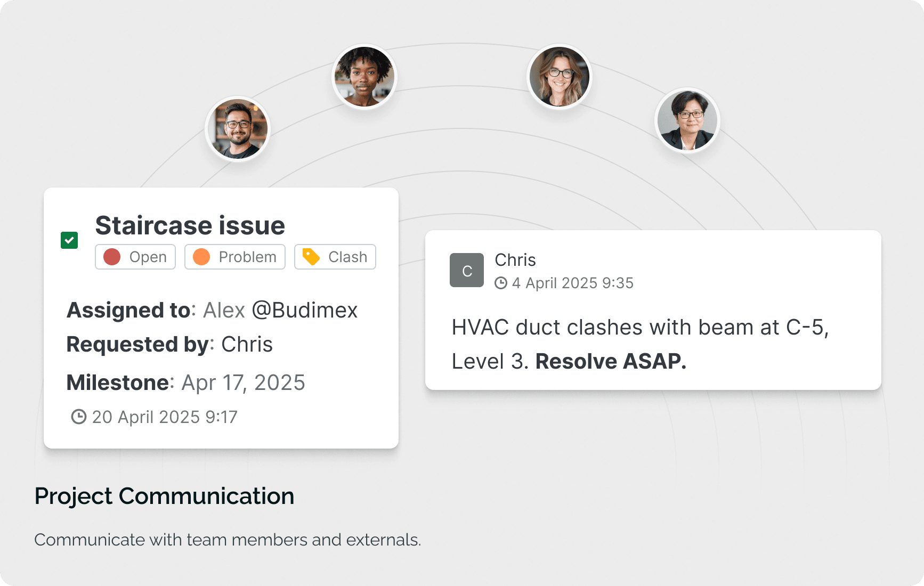This screenshot has width=924, height=586.
Task: Open the Clash tag label
Action: [347, 257]
